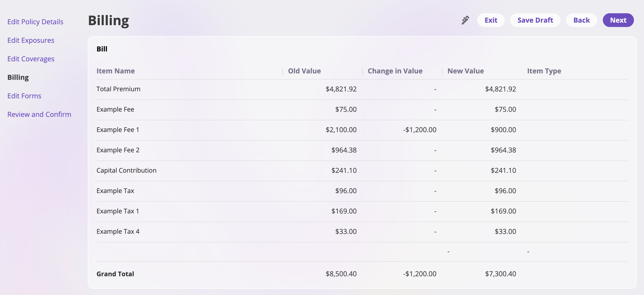Click the Total Premium row name
This screenshot has height=295, width=644.
tap(118, 89)
